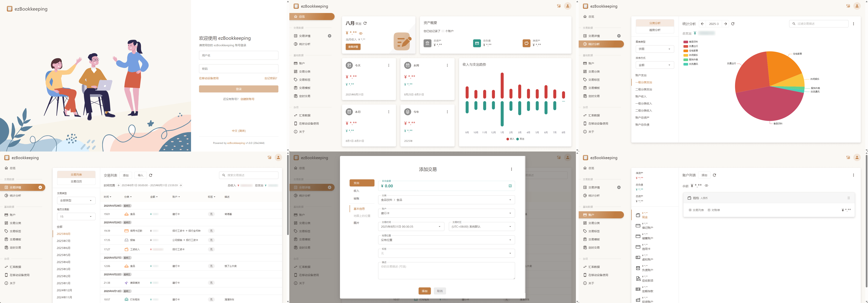Click next time range arrow in 交易列表
This screenshot has height=303, width=868.
pos(181,185)
